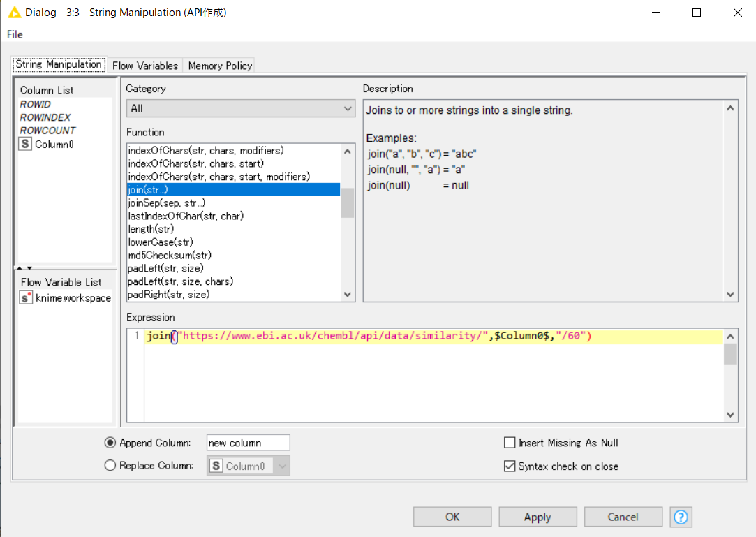Select the md5Checksum(str) function
Viewport: 756px width, 537px height.
tap(169, 255)
